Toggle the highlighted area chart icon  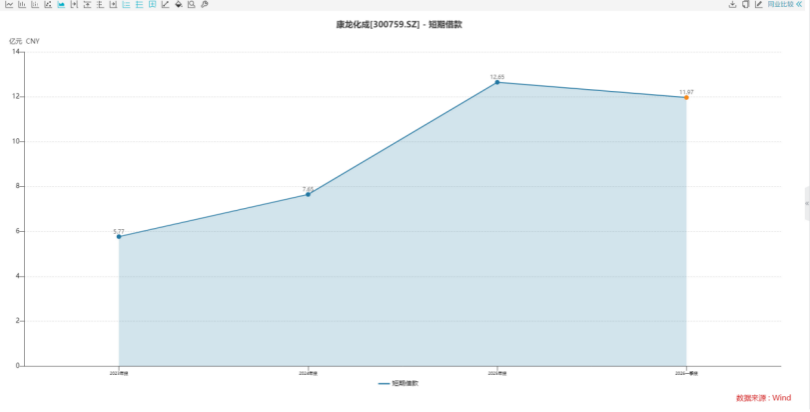61,5
